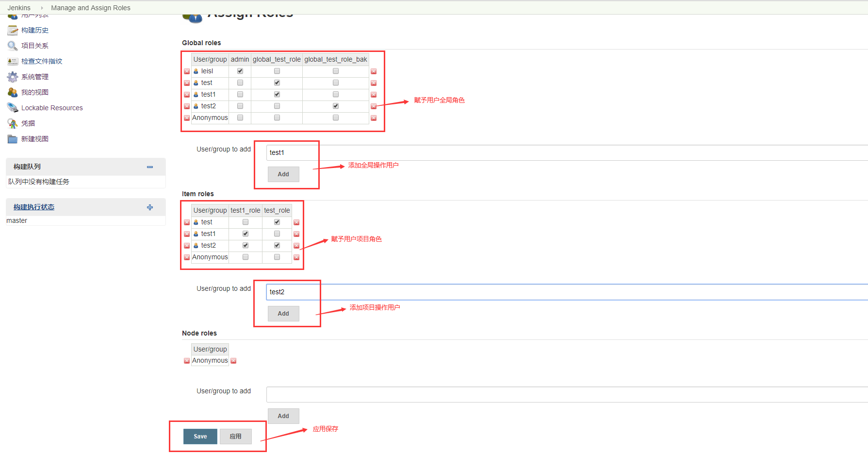The image size is (868, 454).
Task: Open 新建视图 sidebar link
Action: coord(35,139)
